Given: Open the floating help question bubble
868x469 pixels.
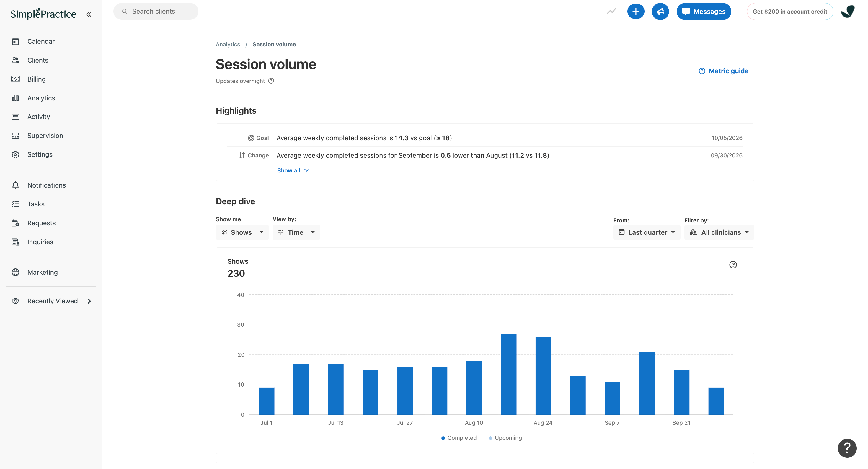Looking at the screenshot, I should click(847, 448).
